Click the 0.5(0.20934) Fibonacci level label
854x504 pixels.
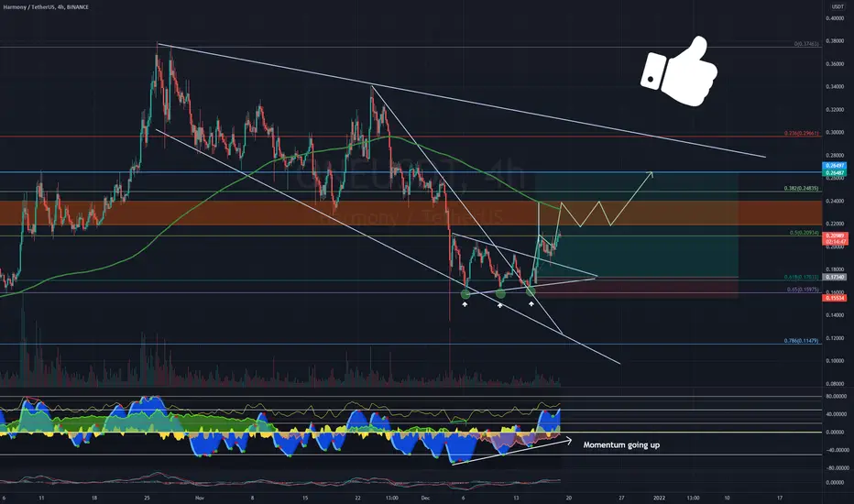pyautogui.click(x=804, y=233)
